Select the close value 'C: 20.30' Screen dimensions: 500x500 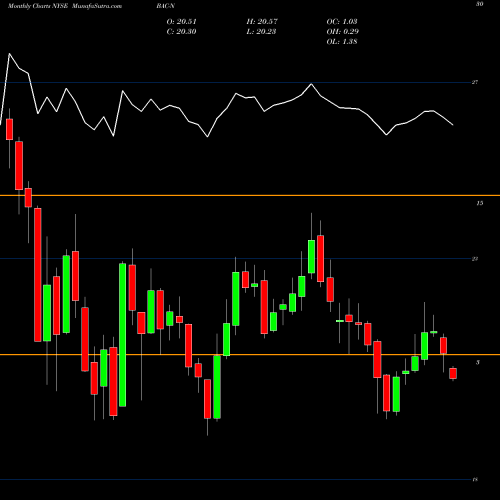click(x=181, y=32)
